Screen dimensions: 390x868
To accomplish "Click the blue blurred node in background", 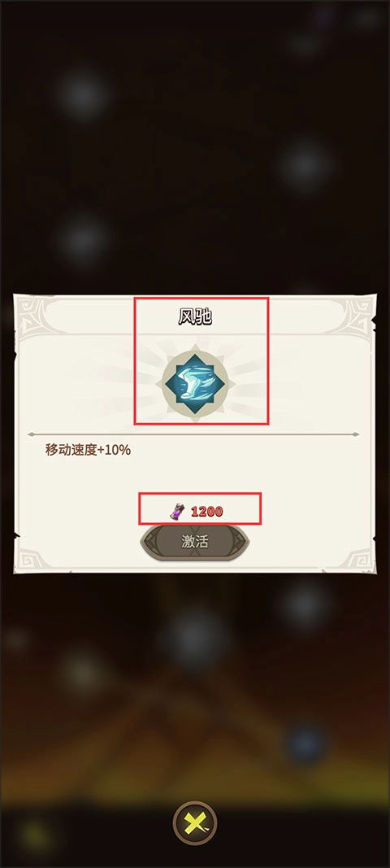I will click(x=306, y=746).
